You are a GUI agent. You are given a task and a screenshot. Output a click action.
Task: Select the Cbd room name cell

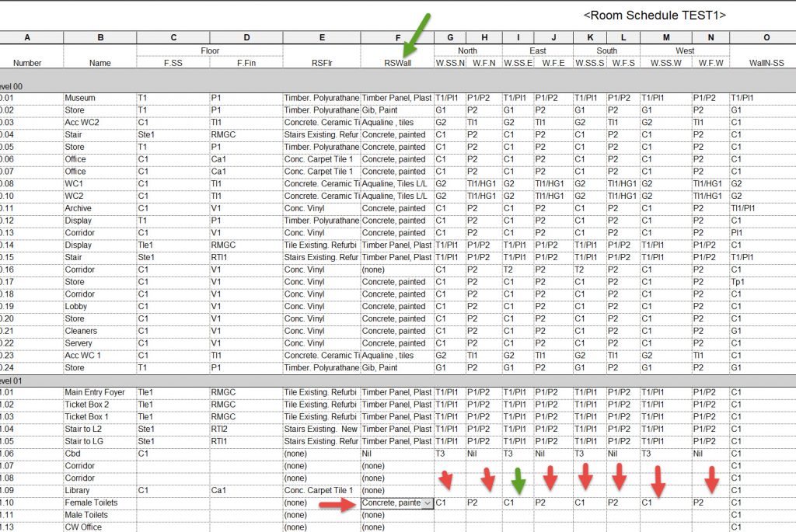coord(73,454)
